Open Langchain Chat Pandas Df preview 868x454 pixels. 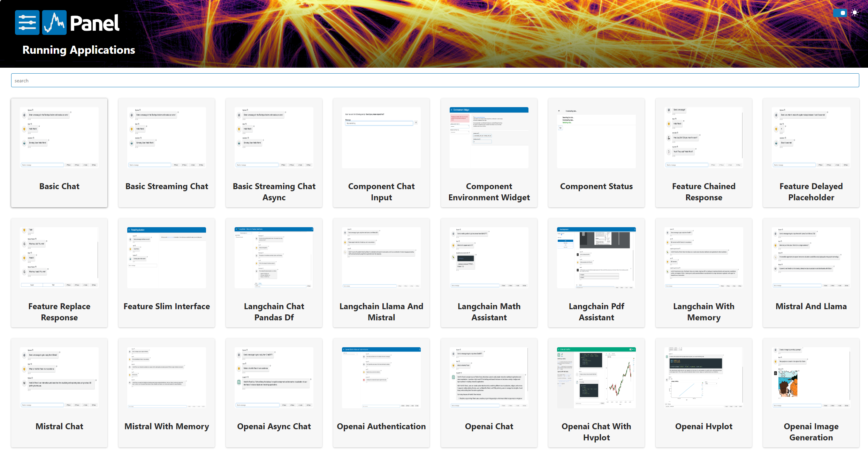pyautogui.click(x=274, y=258)
